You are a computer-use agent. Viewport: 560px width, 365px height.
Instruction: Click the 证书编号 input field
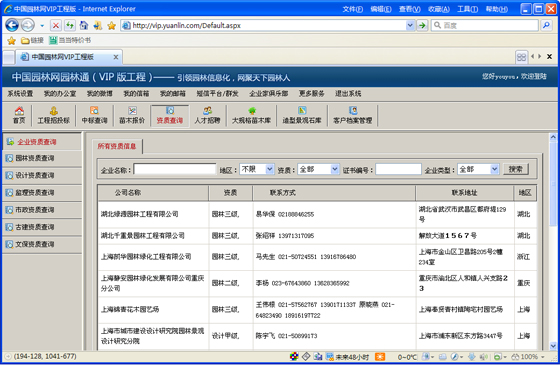(x=398, y=169)
